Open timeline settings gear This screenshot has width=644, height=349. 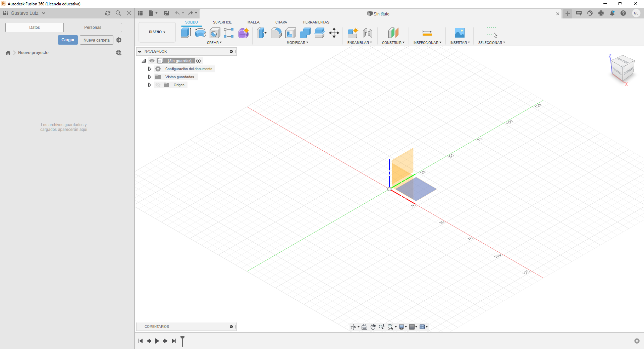(x=637, y=341)
